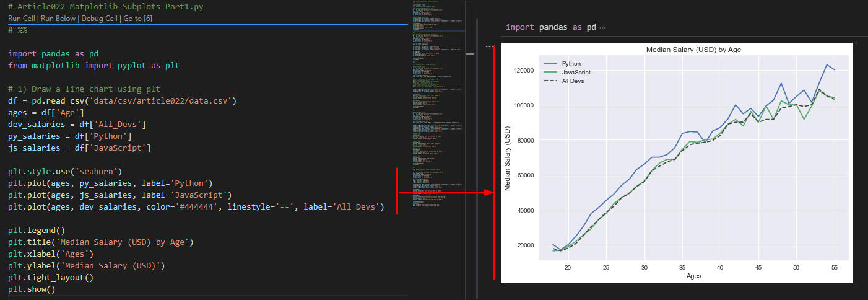Click the plt.plot line with linestyle='--'
Viewport: 868px width, 300px height.
click(196, 207)
